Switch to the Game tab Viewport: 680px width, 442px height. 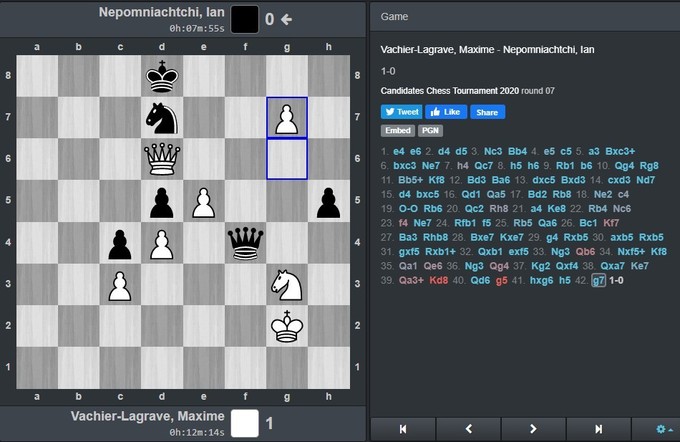(394, 16)
